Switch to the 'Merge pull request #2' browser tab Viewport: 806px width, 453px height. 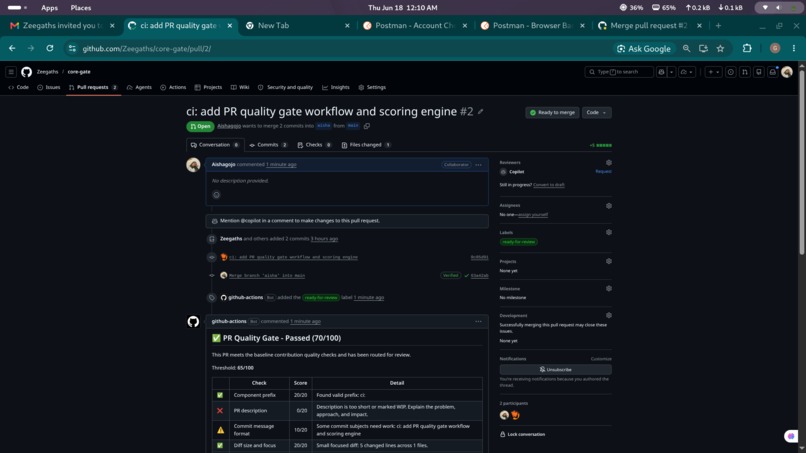coord(649,25)
